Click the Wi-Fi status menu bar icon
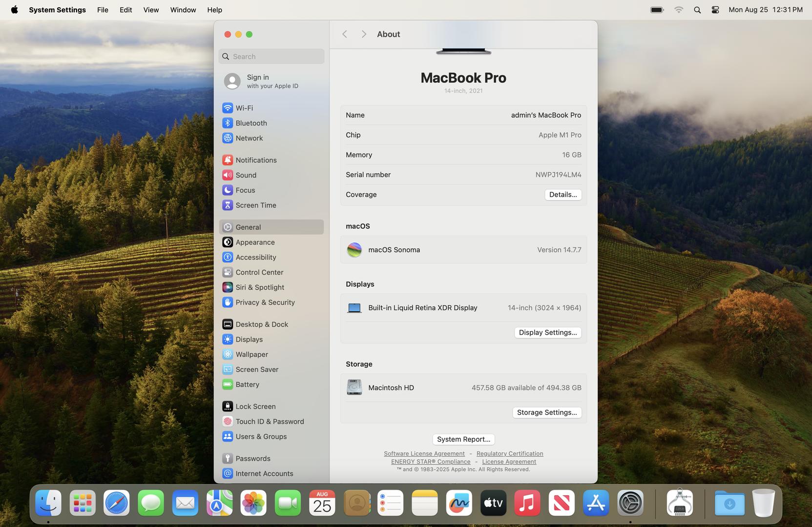Image resolution: width=812 pixels, height=527 pixels. pyautogui.click(x=679, y=10)
